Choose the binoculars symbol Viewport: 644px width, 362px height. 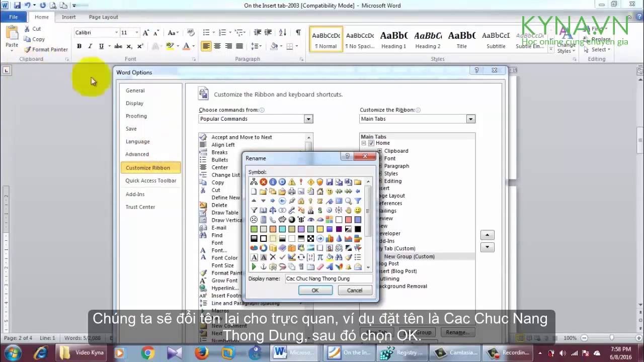coord(339,257)
